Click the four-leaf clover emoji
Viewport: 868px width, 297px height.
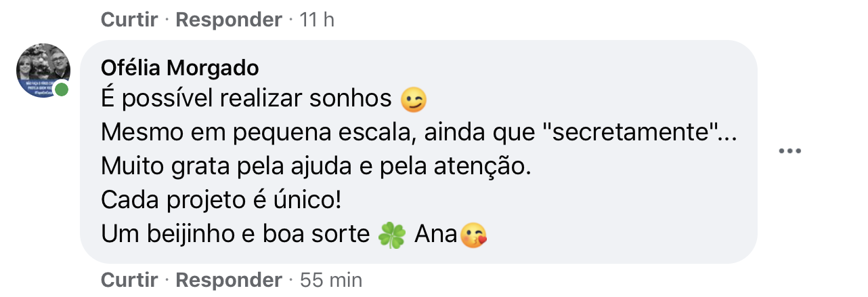coord(392,236)
